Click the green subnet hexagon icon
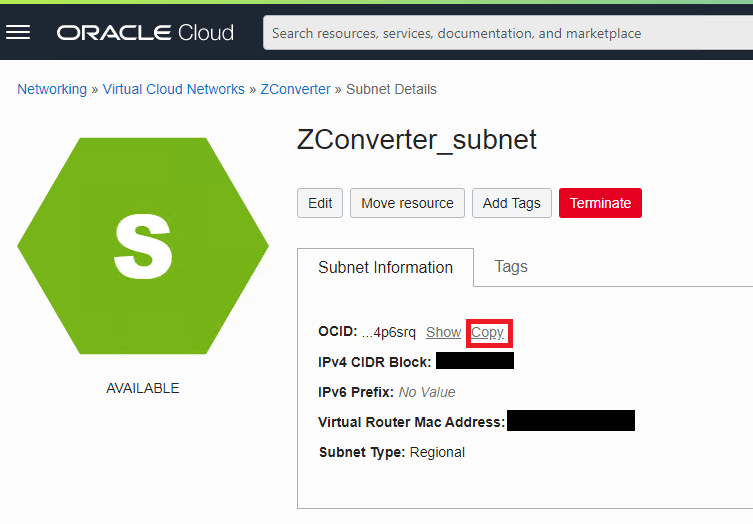 (x=143, y=246)
